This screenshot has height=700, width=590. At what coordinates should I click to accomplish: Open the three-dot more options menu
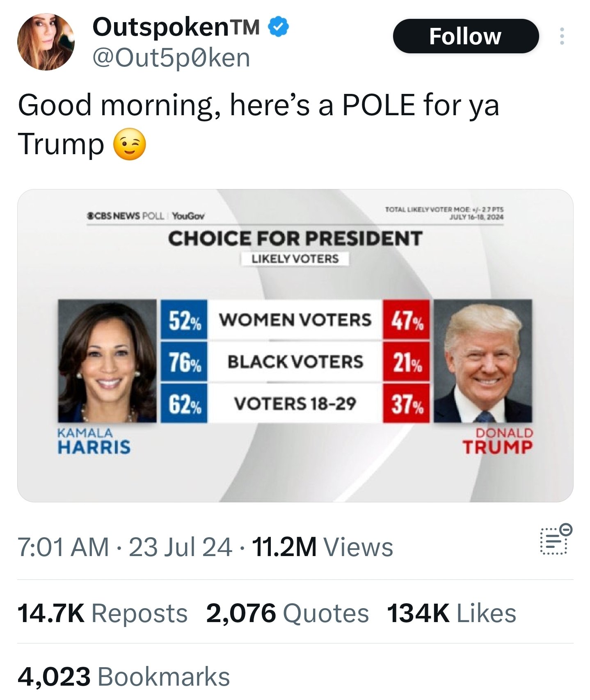pos(562,36)
